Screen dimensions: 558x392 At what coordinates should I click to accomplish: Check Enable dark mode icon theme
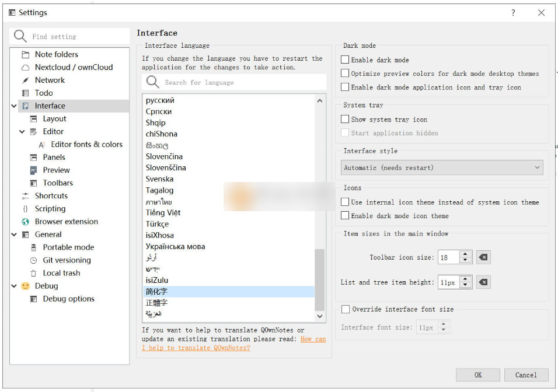(x=345, y=216)
